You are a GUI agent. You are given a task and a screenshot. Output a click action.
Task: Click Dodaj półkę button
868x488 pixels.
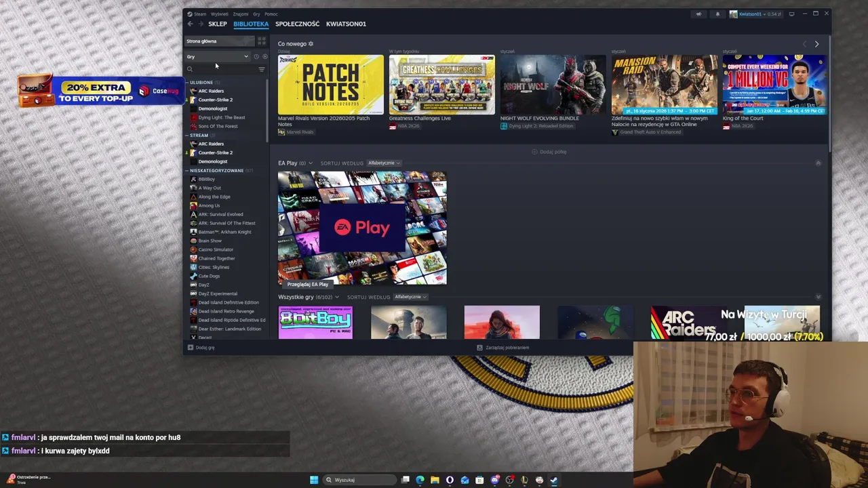tap(549, 152)
